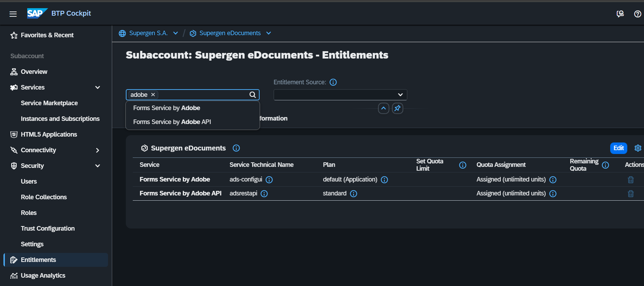Open the feedback chat icon in header
The height and width of the screenshot is (286, 644).
[x=620, y=14]
